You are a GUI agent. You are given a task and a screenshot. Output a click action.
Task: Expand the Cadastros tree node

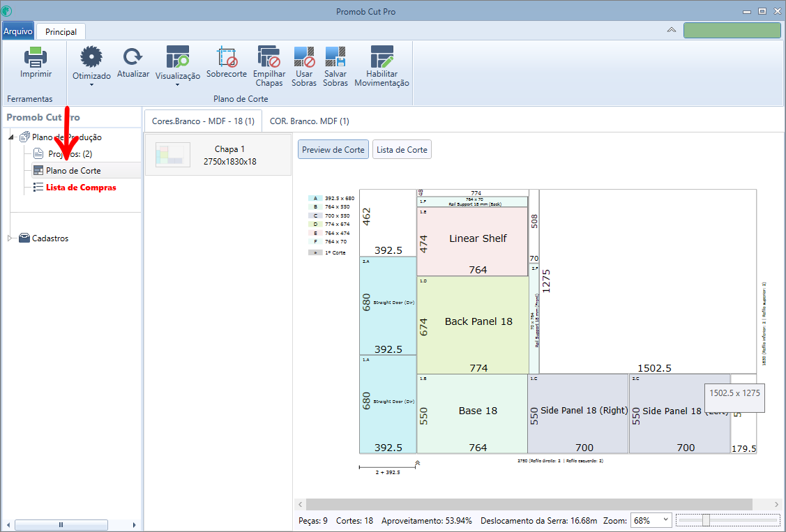[10, 238]
